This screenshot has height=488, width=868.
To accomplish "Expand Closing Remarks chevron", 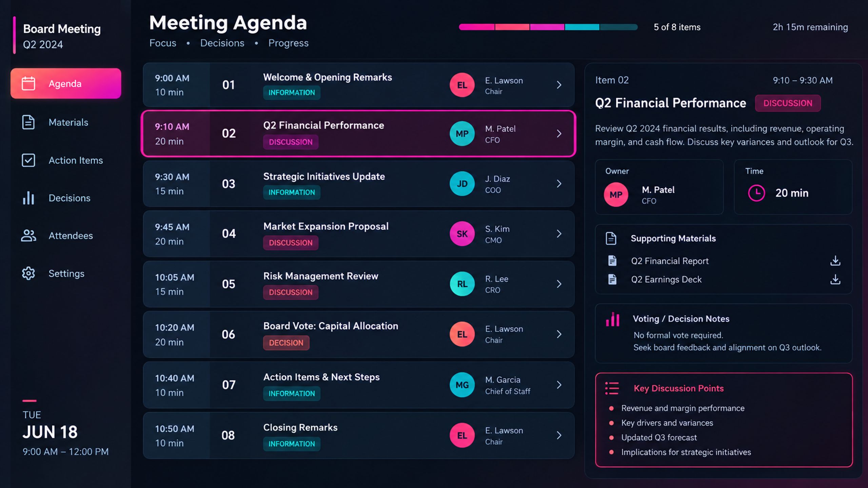I will pyautogui.click(x=559, y=435).
